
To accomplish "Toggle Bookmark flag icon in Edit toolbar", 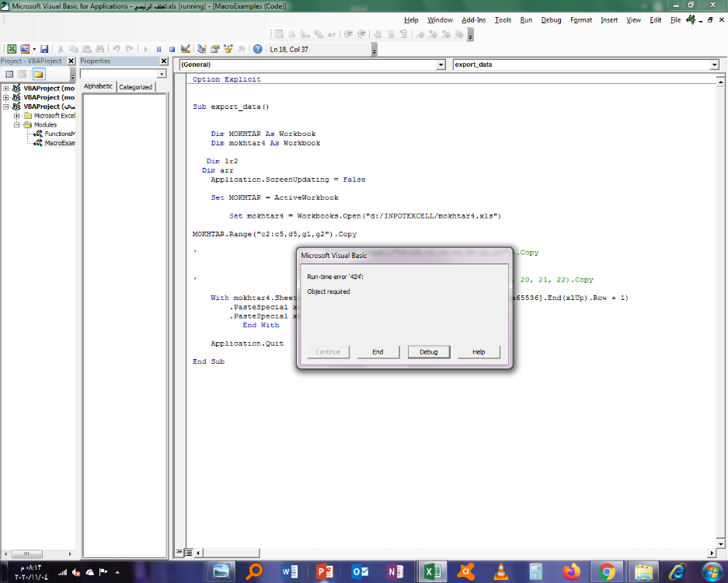I will 420,34.
